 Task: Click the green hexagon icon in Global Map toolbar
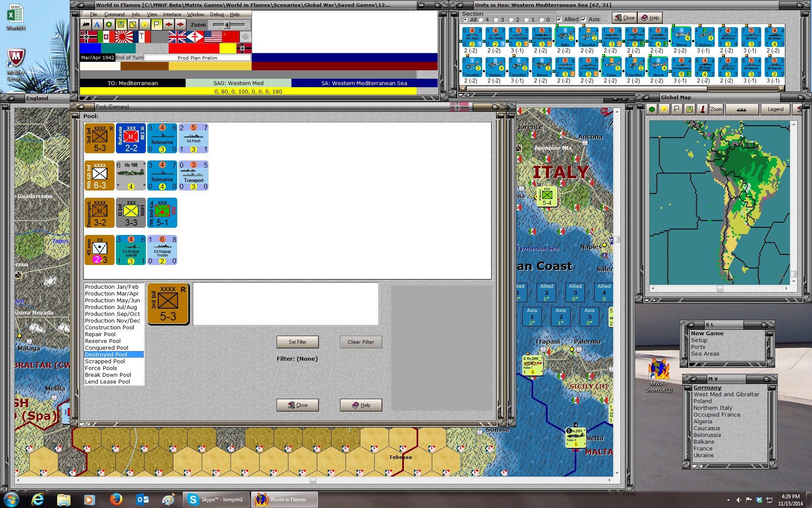[x=652, y=109]
